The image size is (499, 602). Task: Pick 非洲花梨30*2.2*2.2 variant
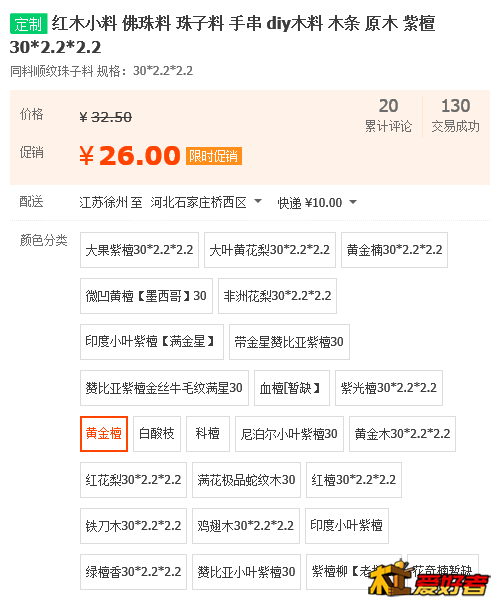277,296
